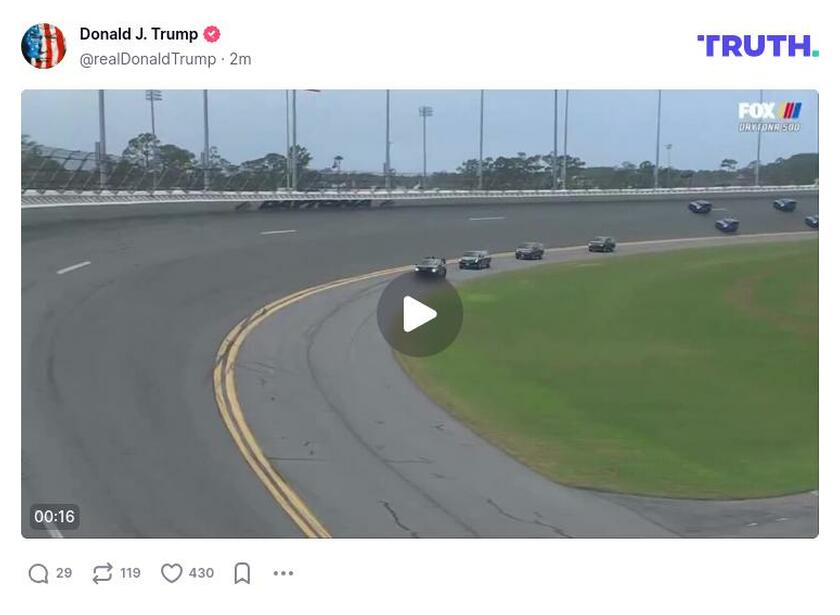The height and width of the screenshot is (615, 840).
Task: Click the Donald J. Trump display name
Action: [x=139, y=34]
